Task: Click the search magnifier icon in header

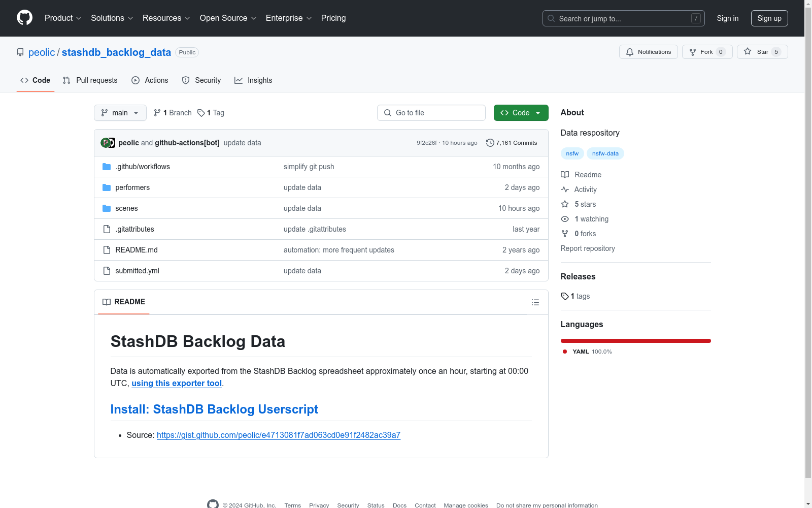Action: pyautogui.click(x=551, y=18)
